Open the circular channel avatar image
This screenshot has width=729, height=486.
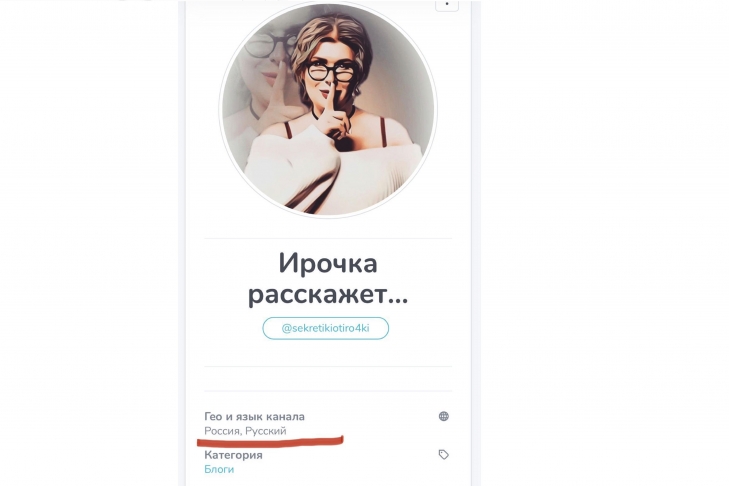point(328,109)
